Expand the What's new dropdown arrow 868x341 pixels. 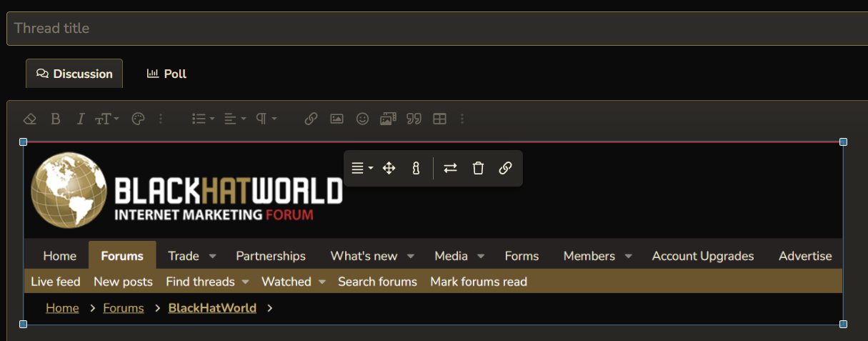tap(411, 256)
